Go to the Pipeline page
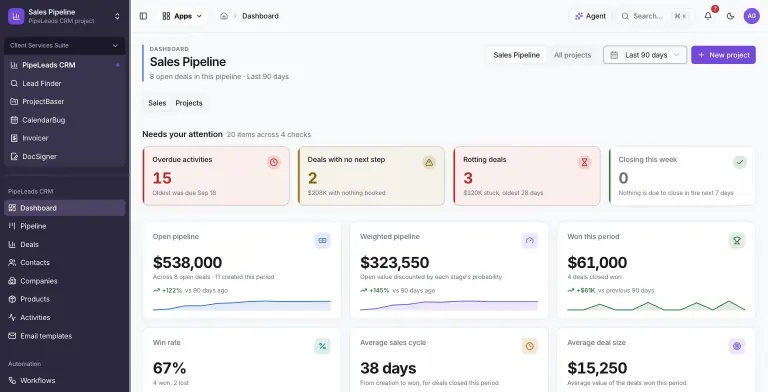This screenshot has height=392, width=768. point(65,226)
